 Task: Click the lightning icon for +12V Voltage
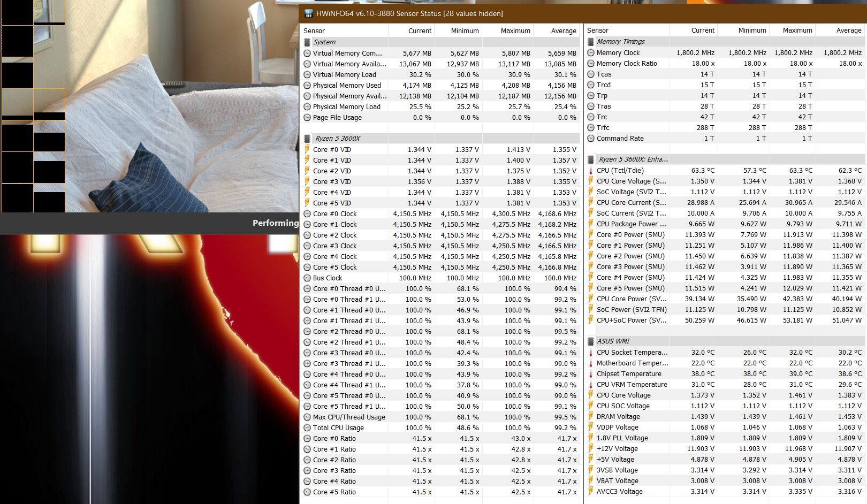591,448
